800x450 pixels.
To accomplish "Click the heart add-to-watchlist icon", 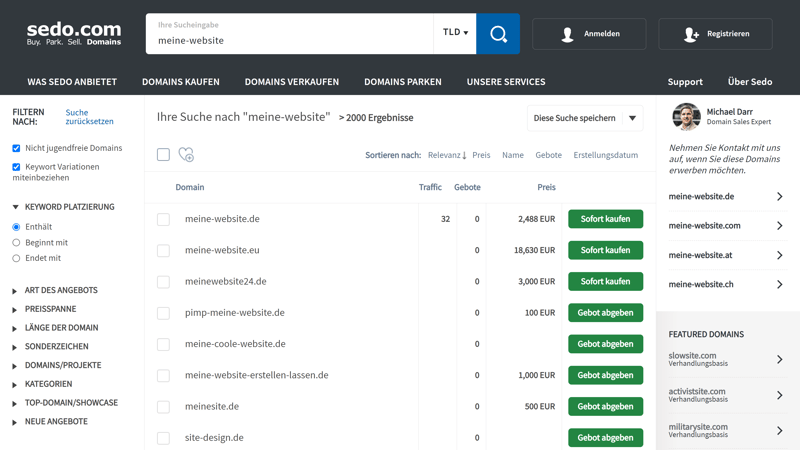I will (x=186, y=155).
